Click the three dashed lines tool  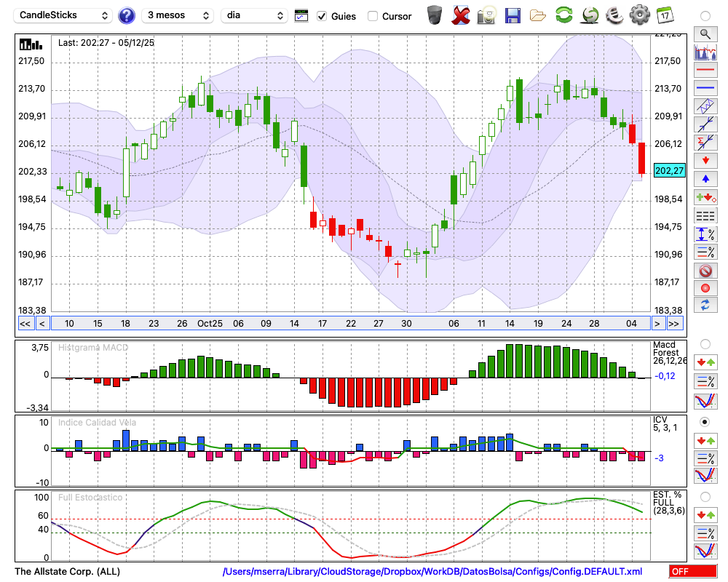pos(705,215)
